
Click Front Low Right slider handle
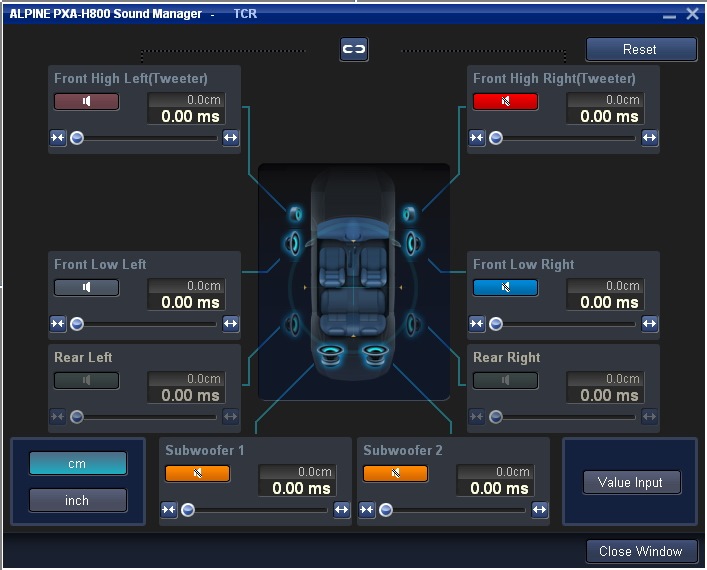tap(496, 323)
